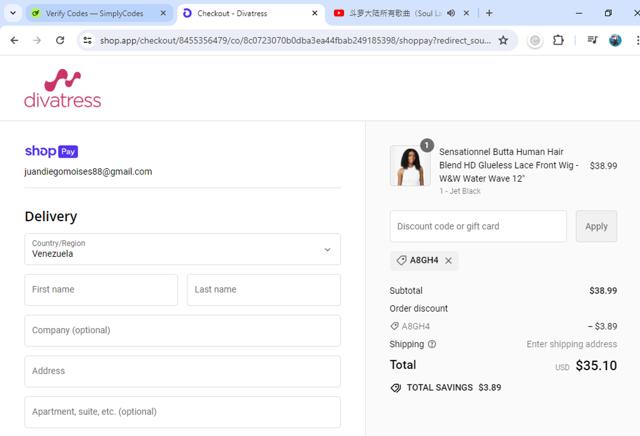Go forward in browser history
Screen dimensions: 640x436
click(x=37, y=40)
